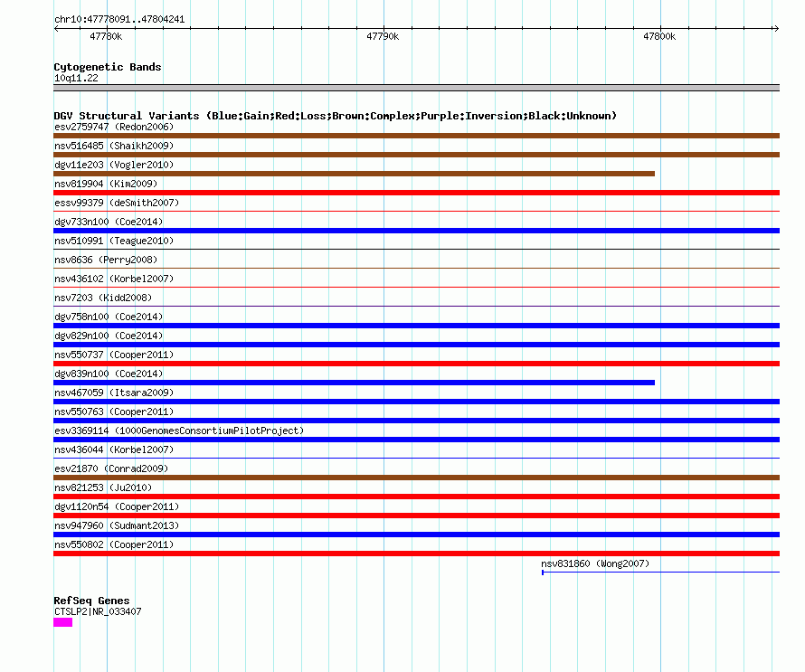Click the DGV Structural Variants track title
Screen dimensions: 805x672
[x=336, y=116]
